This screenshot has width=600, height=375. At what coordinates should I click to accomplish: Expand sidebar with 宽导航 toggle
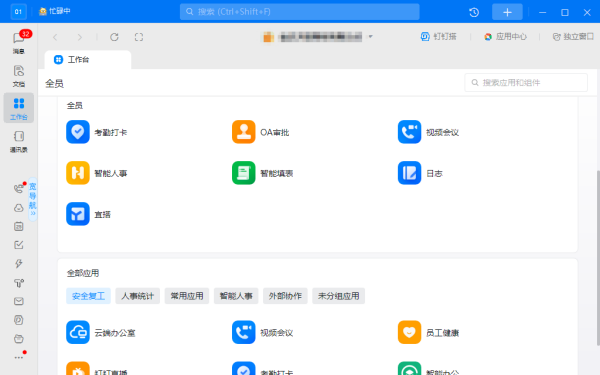coord(33,199)
